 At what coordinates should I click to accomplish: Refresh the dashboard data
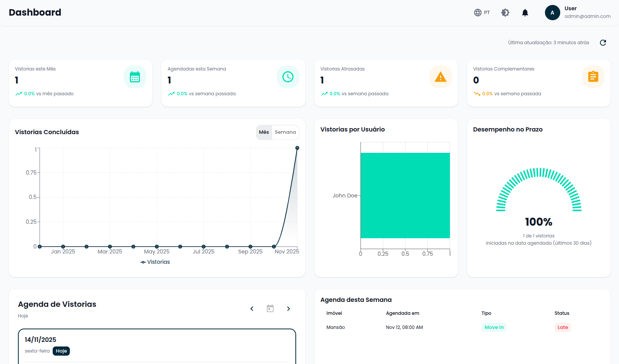(603, 43)
